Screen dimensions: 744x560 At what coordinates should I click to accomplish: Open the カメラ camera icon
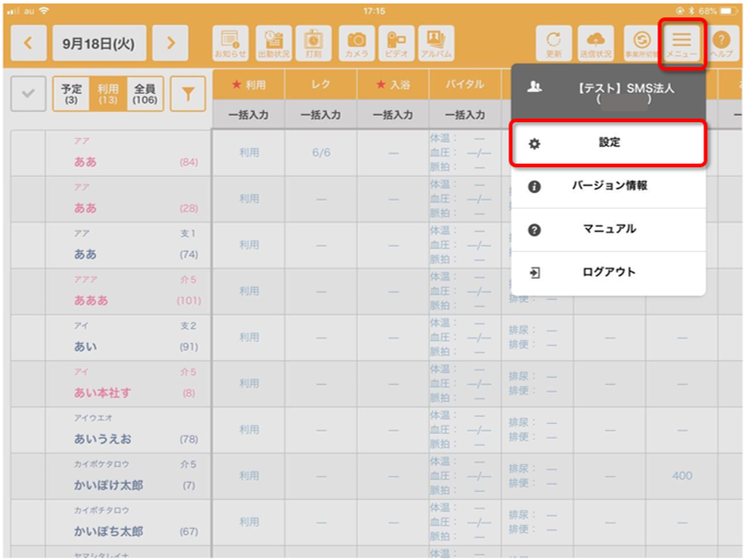click(x=357, y=43)
